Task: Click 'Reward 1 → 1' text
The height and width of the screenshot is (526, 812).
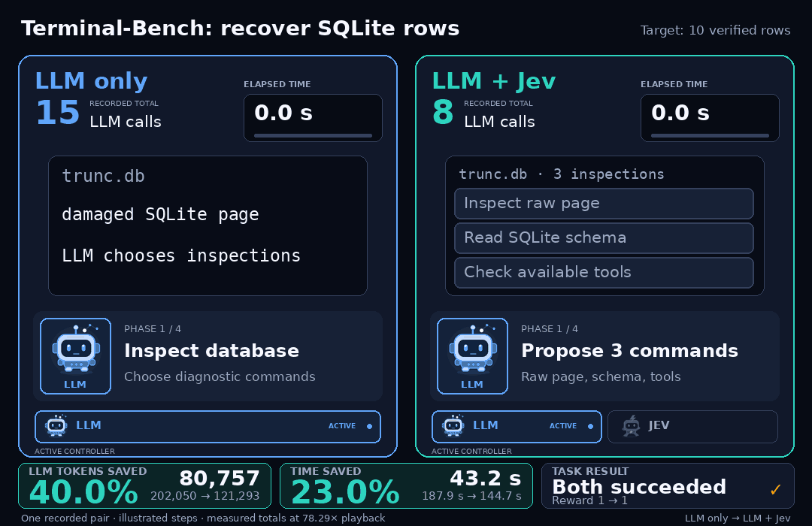Action: (x=589, y=500)
